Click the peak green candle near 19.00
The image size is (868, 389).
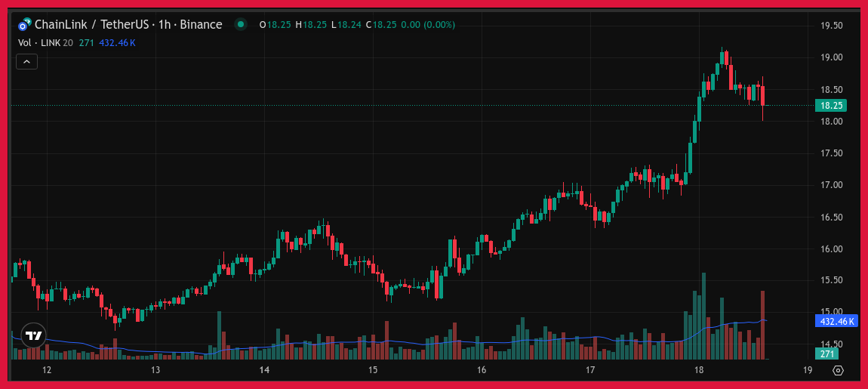coord(722,58)
